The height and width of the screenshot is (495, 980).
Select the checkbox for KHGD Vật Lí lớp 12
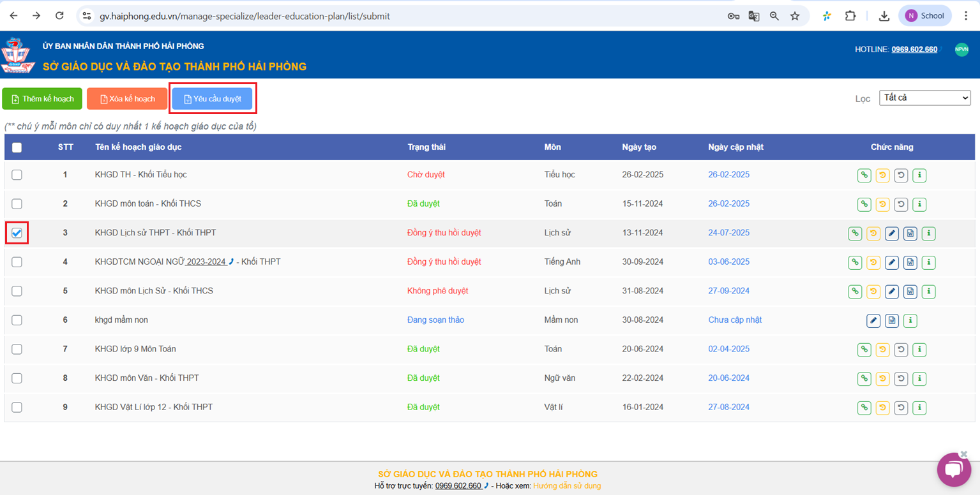click(x=17, y=407)
